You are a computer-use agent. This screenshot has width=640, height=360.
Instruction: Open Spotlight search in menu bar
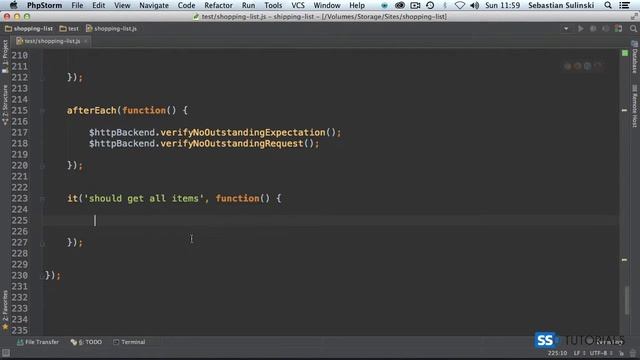click(x=608, y=5)
